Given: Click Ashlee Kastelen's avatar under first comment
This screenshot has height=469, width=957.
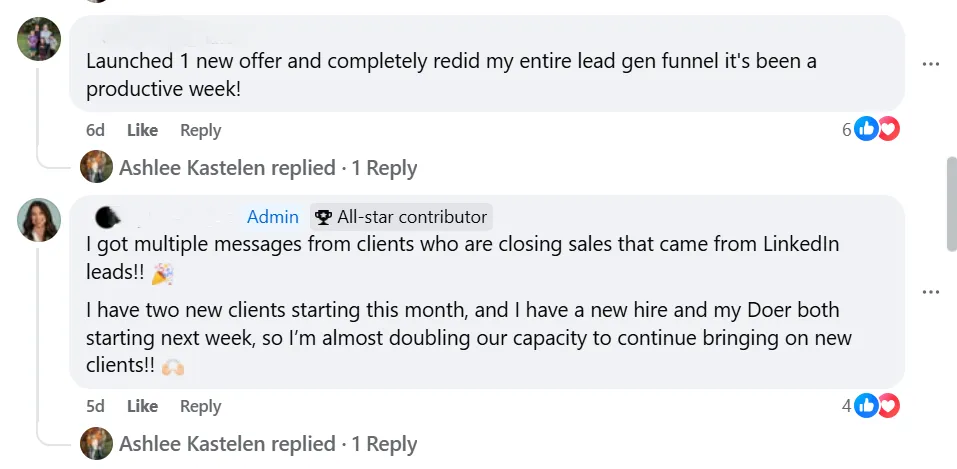Looking at the screenshot, I should click(x=96, y=167).
